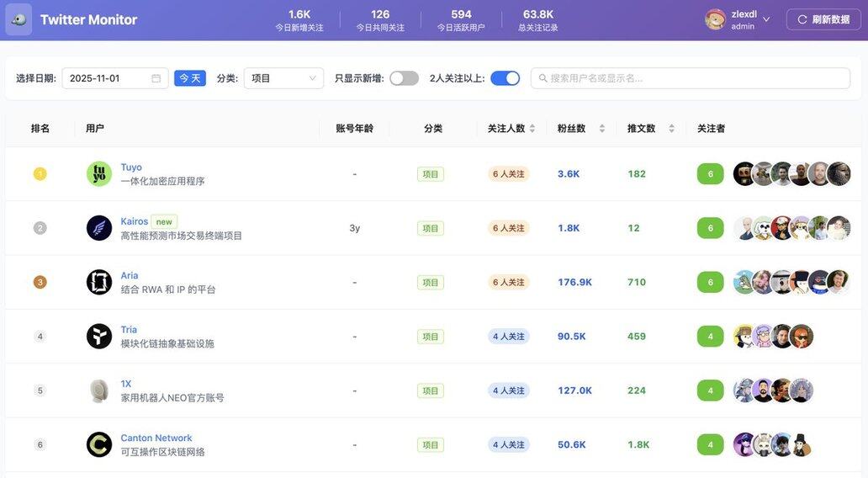Sort by the 推文数 column header
868x478 pixels.
(x=671, y=129)
